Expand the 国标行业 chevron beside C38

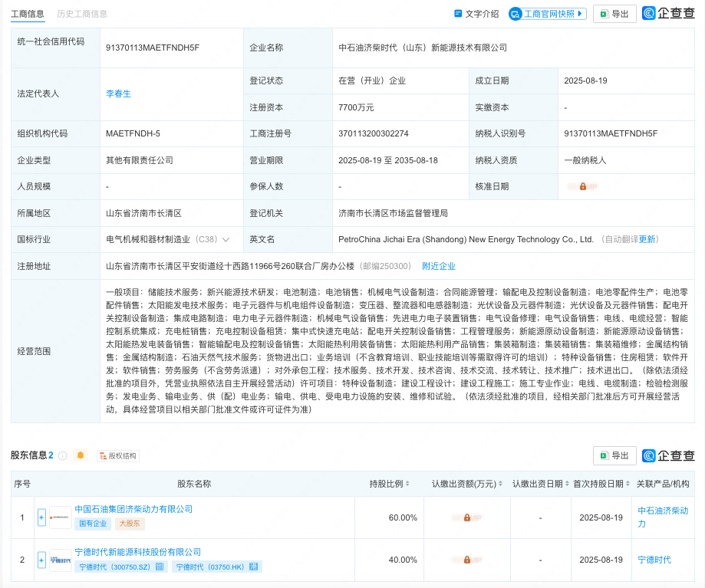[x=226, y=239]
